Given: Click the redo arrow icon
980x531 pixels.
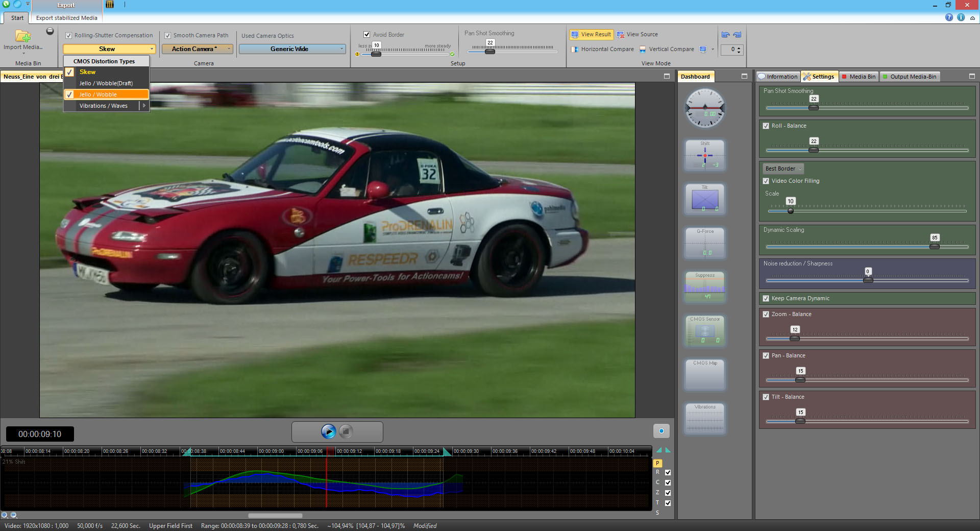Looking at the screenshot, I should pyautogui.click(x=737, y=35).
